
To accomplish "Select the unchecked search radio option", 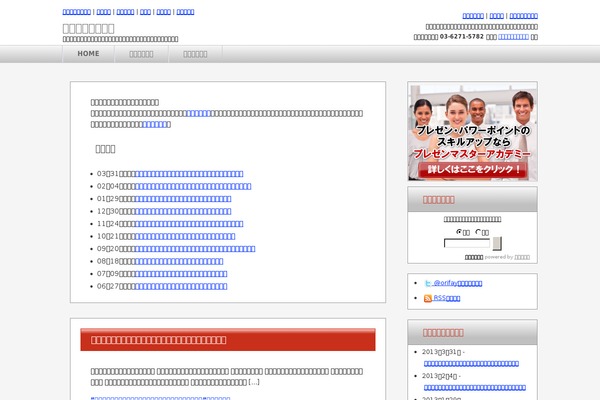I will click(478, 232).
